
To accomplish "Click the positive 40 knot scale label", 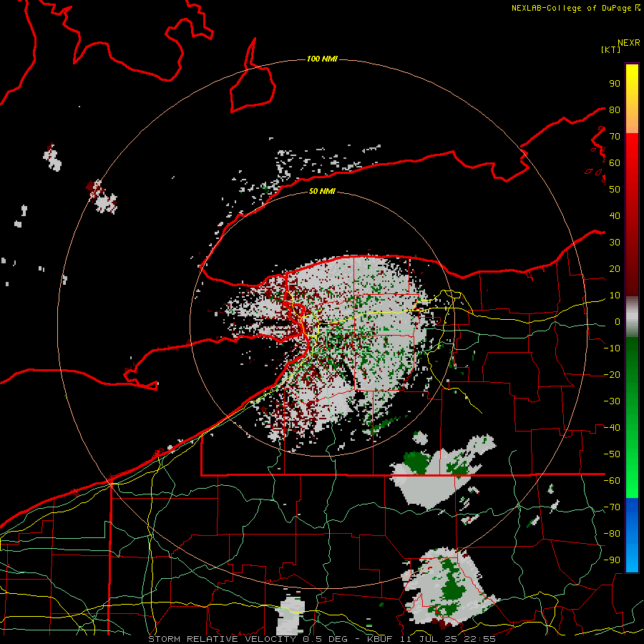I will tap(615, 215).
